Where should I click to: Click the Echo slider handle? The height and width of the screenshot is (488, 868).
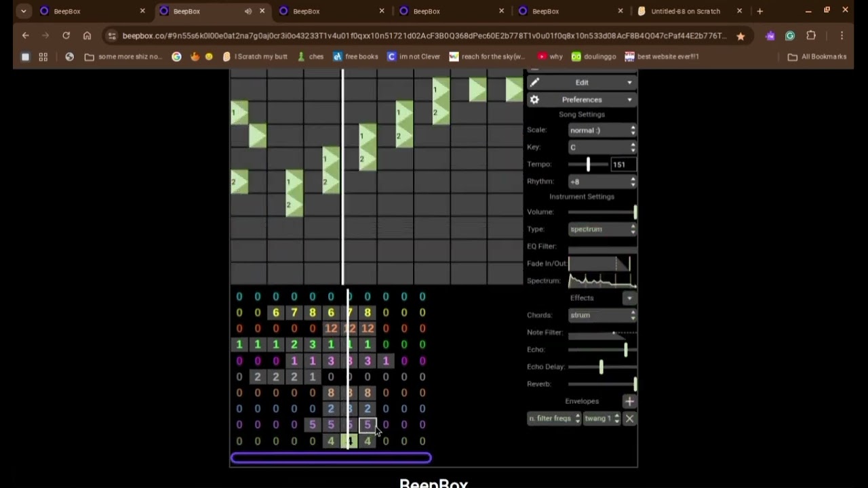pyautogui.click(x=625, y=350)
